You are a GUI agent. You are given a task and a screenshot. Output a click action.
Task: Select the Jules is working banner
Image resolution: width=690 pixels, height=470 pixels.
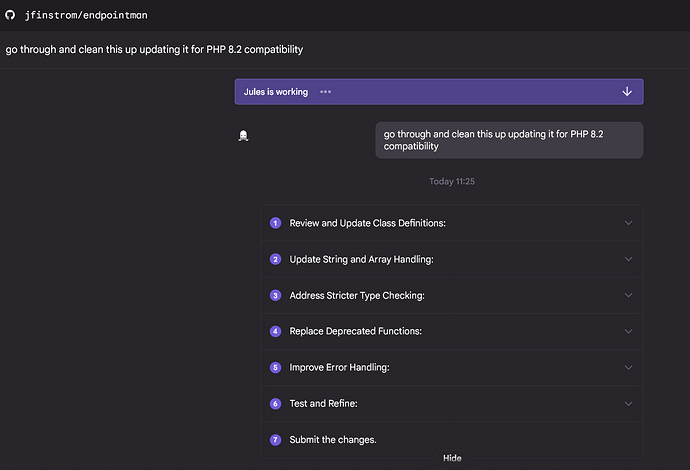click(439, 92)
